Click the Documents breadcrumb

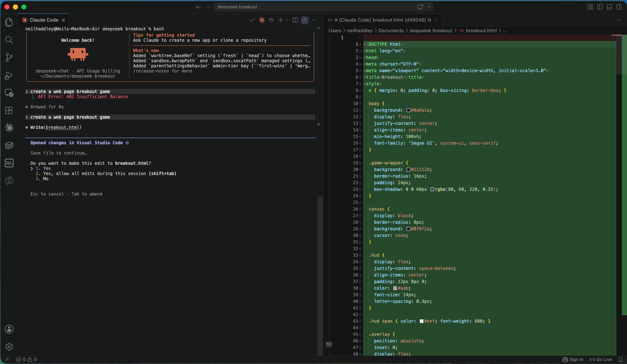point(391,31)
